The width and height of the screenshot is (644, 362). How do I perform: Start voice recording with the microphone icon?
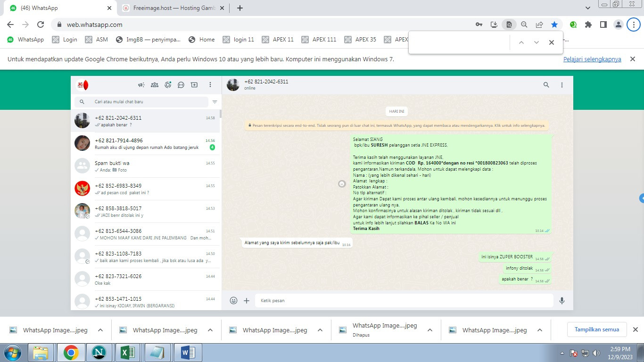pyautogui.click(x=562, y=300)
